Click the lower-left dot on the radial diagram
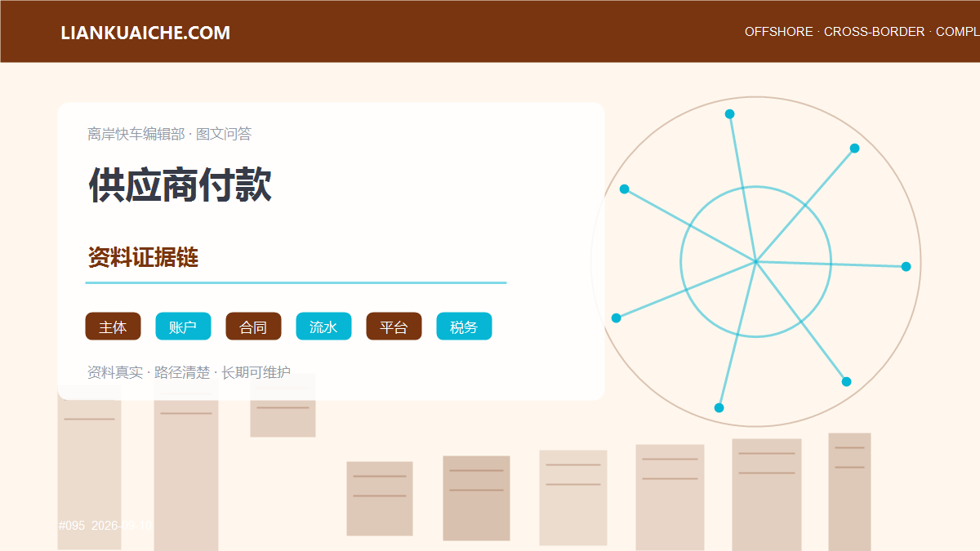This screenshot has height=551, width=980. click(616, 318)
